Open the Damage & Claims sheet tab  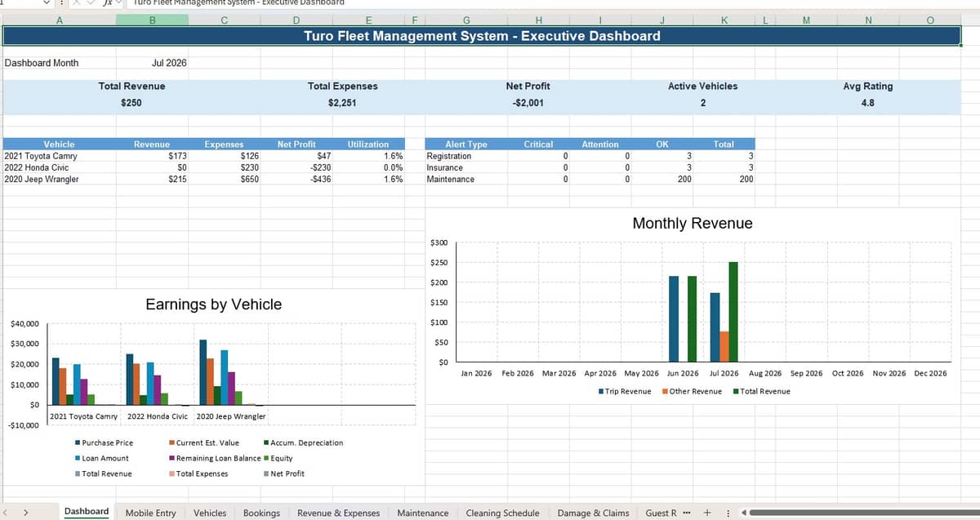pyautogui.click(x=593, y=513)
